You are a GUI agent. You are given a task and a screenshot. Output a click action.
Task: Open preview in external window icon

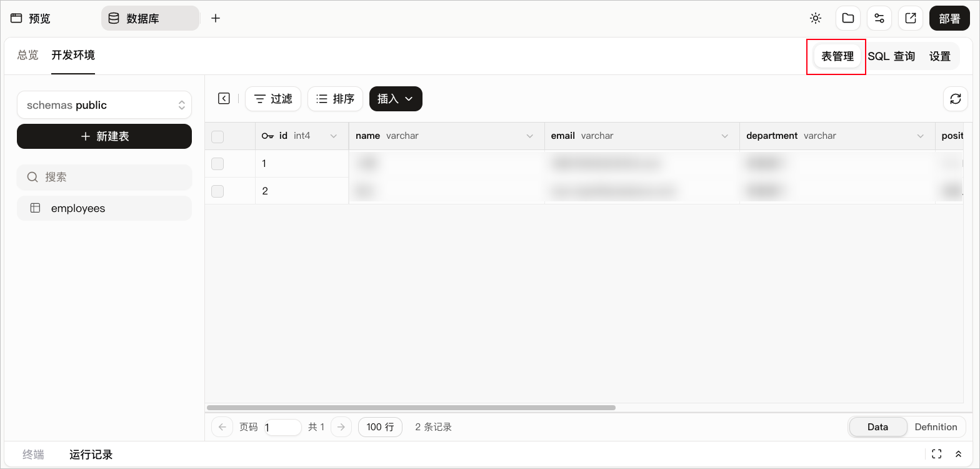[911, 18]
